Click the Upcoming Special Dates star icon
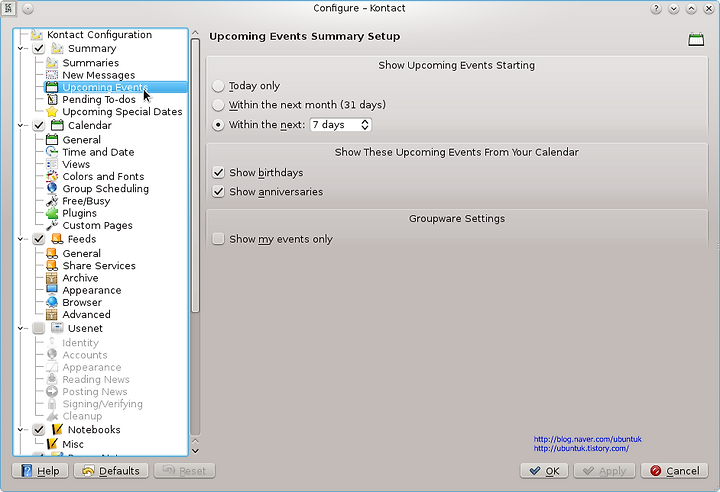The width and height of the screenshot is (720, 492). click(x=52, y=112)
